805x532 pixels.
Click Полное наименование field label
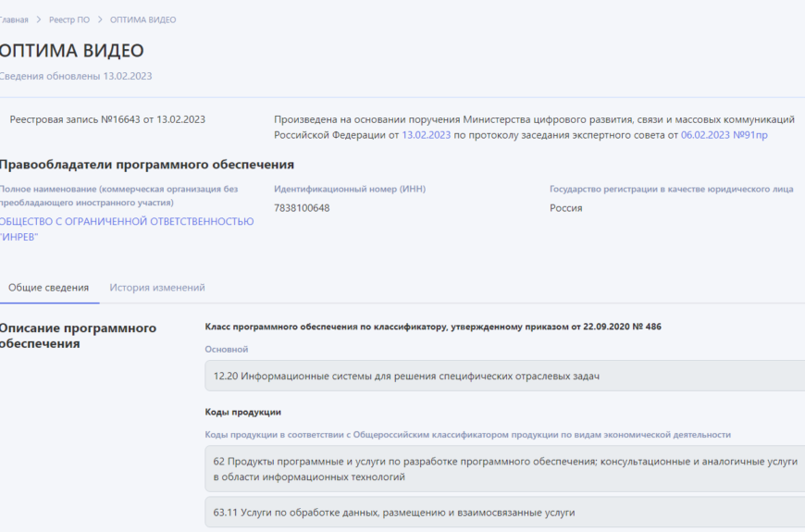tap(118, 195)
